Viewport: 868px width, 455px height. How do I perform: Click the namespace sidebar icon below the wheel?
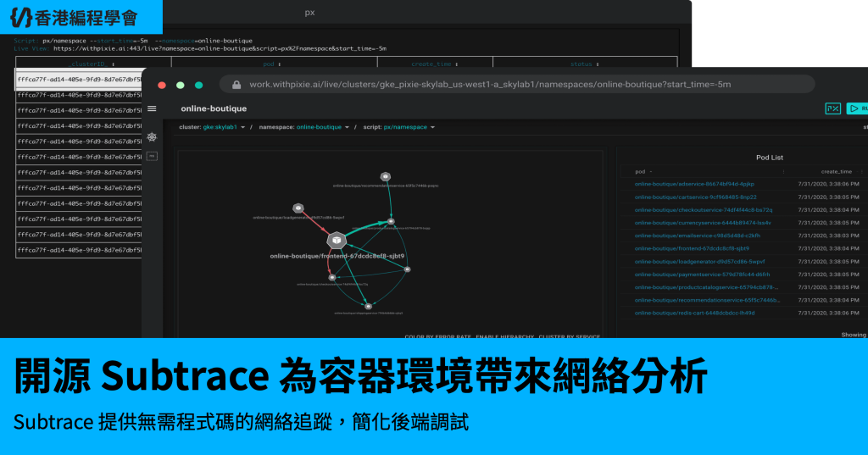click(x=152, y=156)
